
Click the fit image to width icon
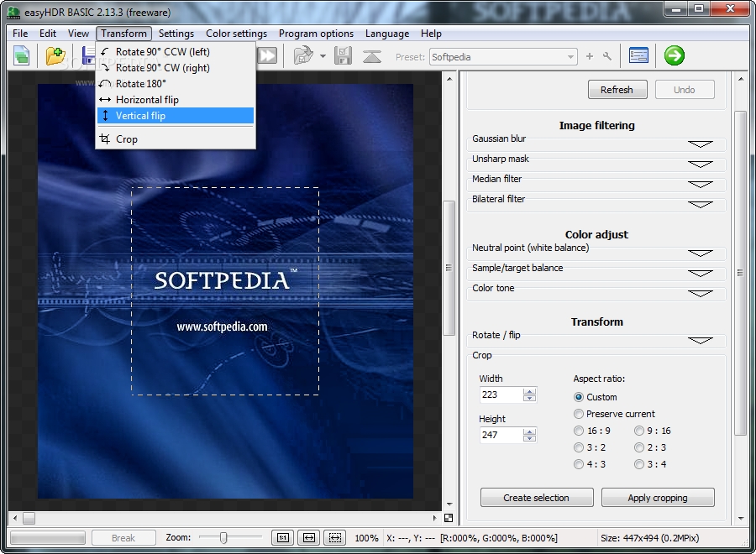tap(309, 537)
